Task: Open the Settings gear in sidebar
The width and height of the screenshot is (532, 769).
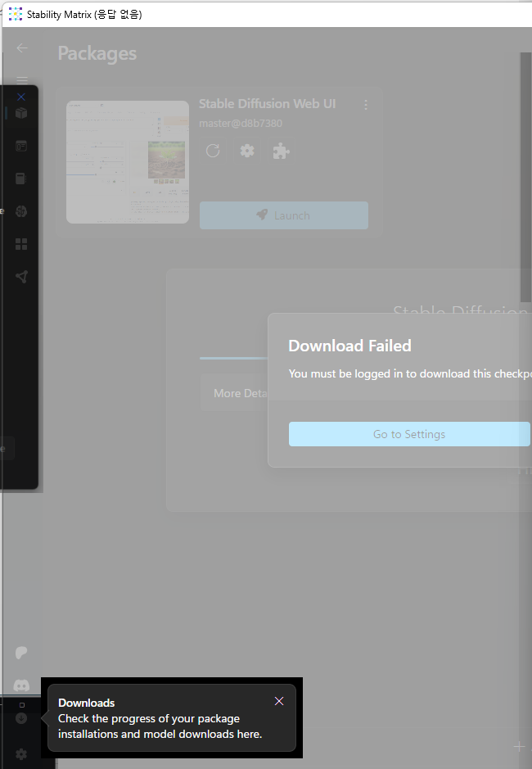Action: 21,753
